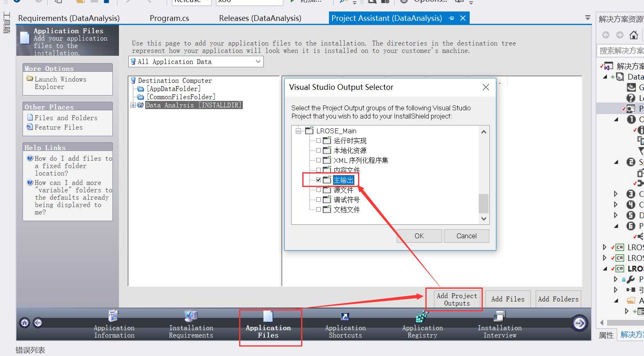Click Cancel in Output Selector dialog
The width and height of the screenshot is (644, 356).
466,236
